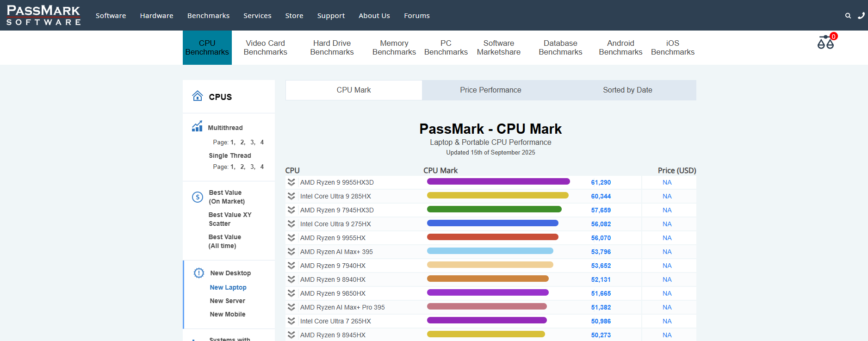Click the 60,344 score link
Image resolution: width=868 pixels, height=341 pixels.
601,196
